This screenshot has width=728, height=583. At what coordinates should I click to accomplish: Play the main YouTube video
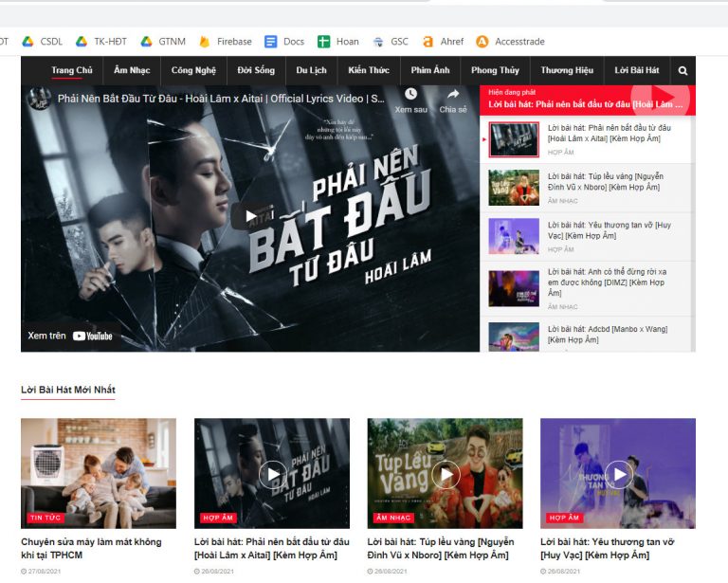click(250, 216)
